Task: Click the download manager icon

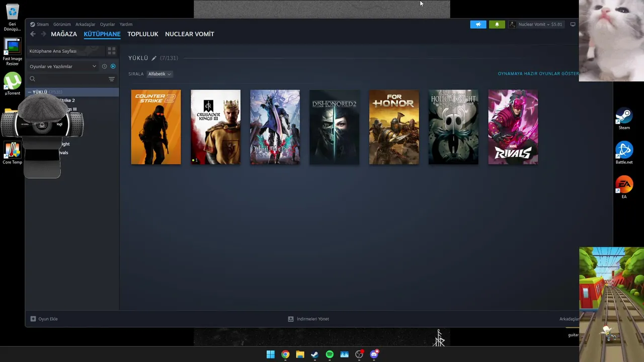Action: [x=290, y=319]
